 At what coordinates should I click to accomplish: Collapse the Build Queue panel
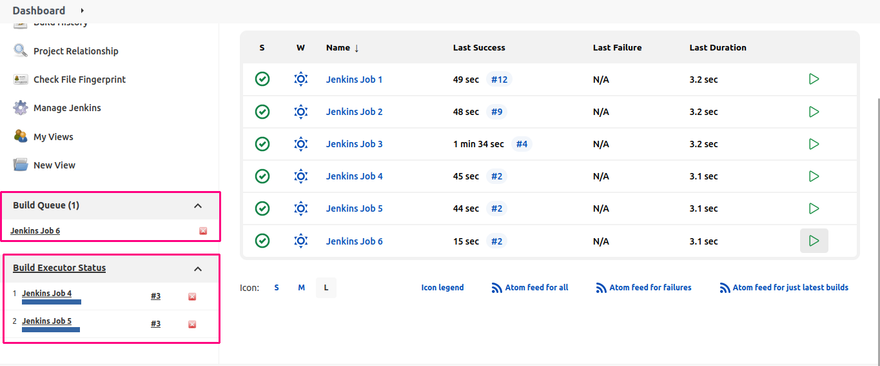coord(198,206)
